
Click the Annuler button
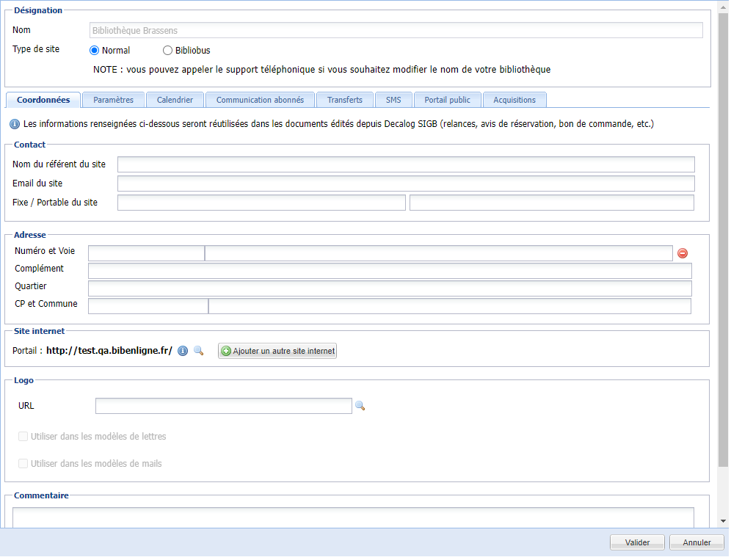click(696, 542)
